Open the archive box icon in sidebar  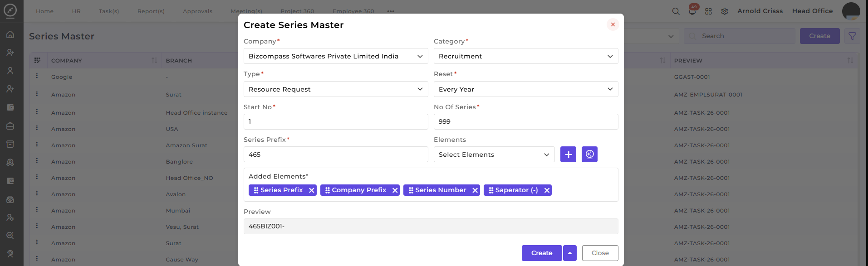tap(10, 144)
